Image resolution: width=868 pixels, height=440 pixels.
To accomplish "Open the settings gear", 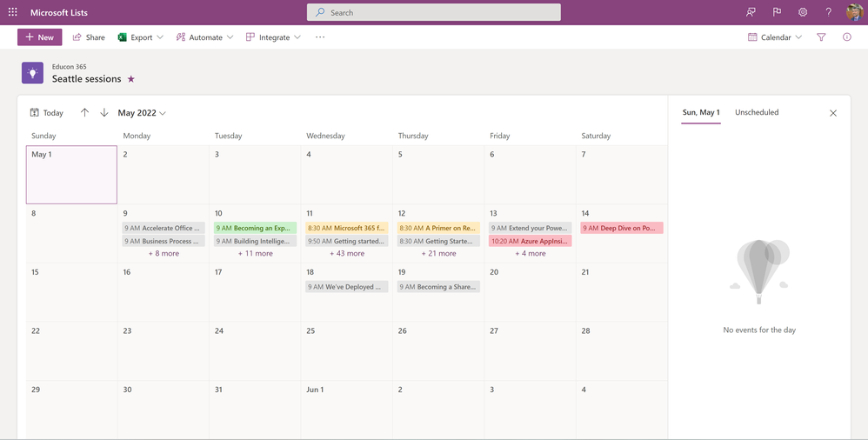I will (x=803, y=12).
